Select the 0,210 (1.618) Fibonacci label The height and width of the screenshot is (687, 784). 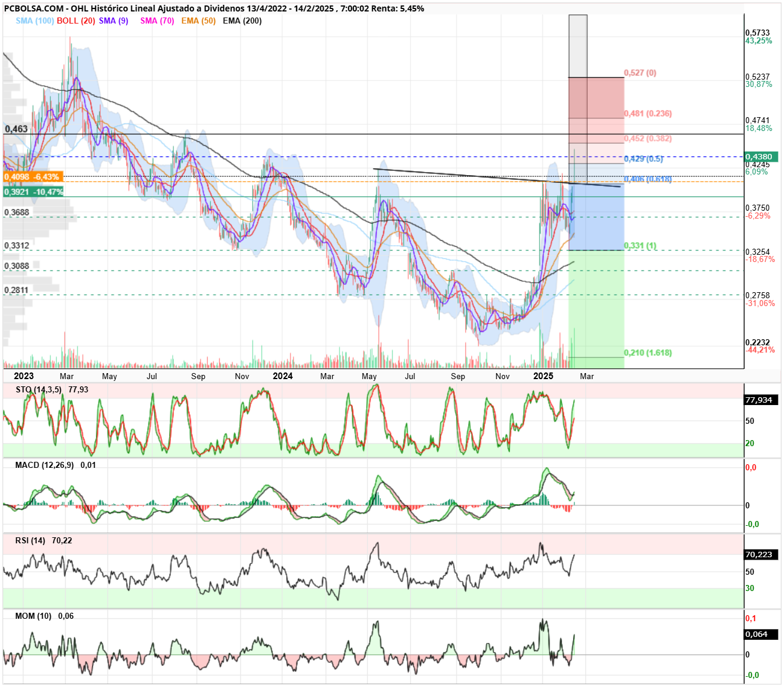648,353
